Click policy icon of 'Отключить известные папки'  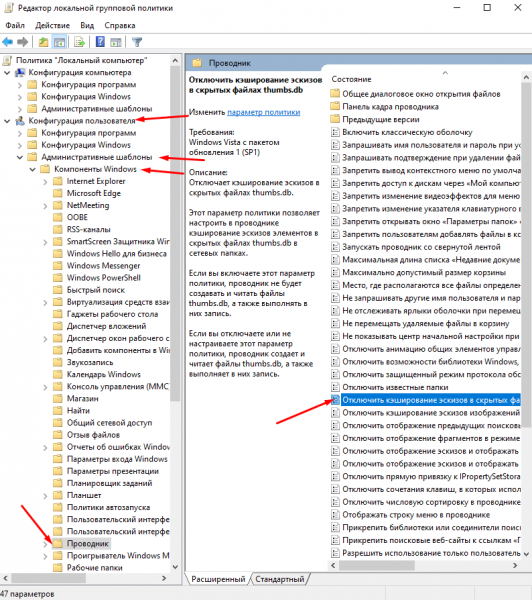[335, 387]
